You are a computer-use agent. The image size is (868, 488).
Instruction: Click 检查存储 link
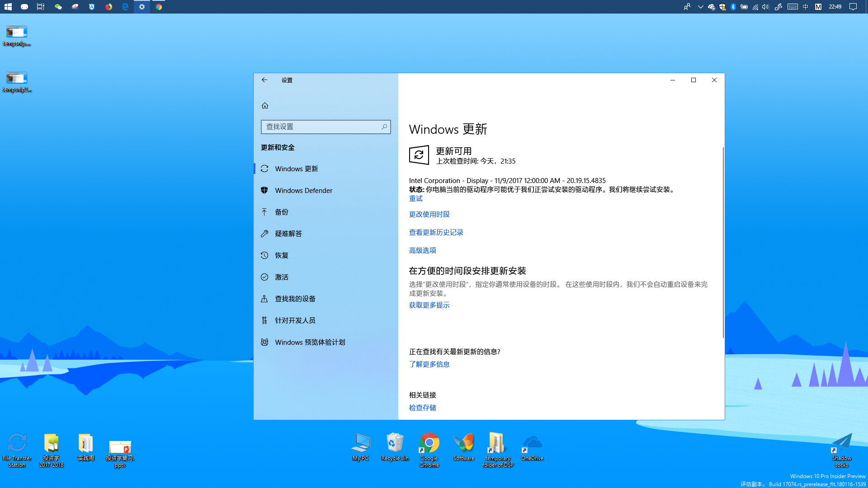pos(423,408)
